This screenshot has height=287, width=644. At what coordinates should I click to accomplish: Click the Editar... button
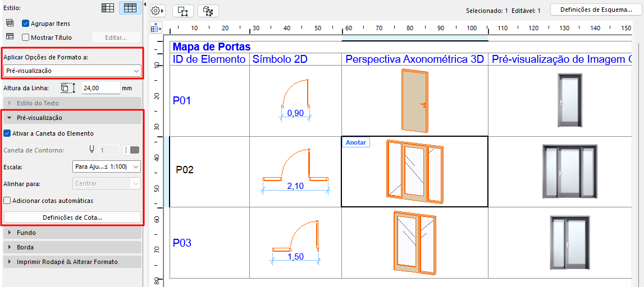tap(116, 38)
